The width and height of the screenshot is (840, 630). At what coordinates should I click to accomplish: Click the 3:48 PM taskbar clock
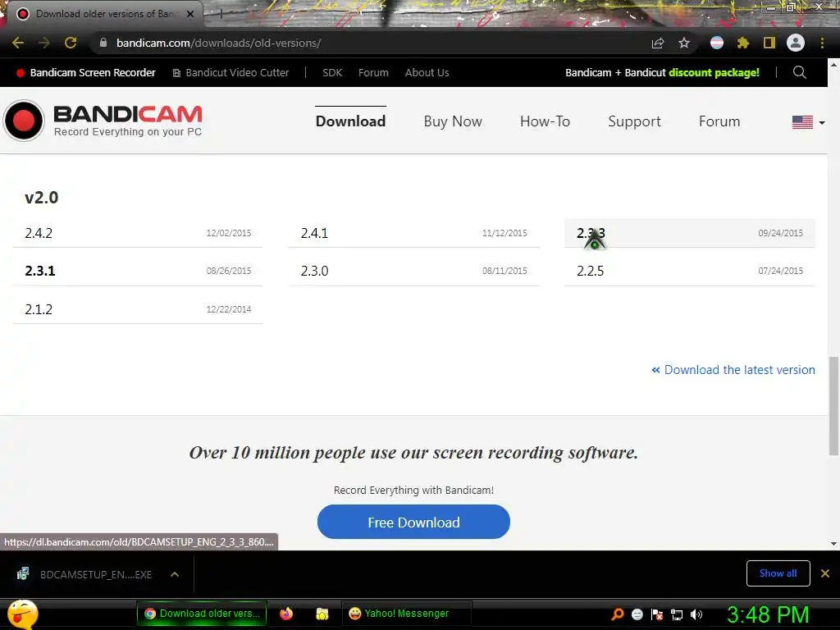tap(768, 614)
